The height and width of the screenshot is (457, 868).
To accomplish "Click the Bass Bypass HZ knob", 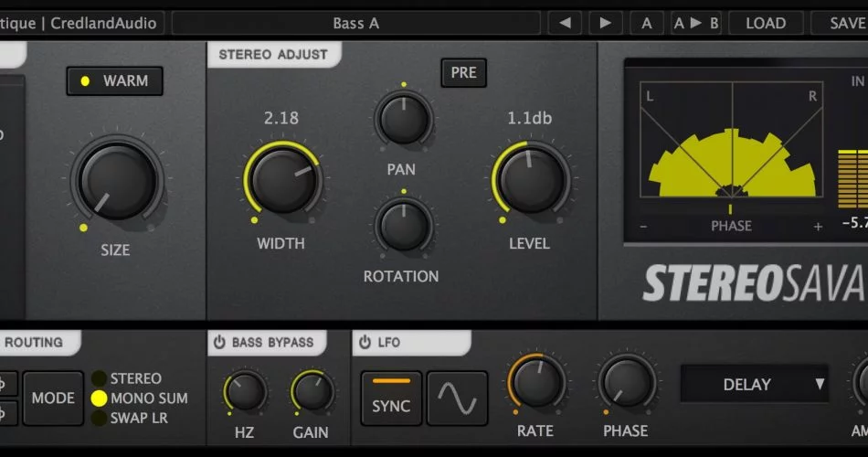I will point(244,392).
